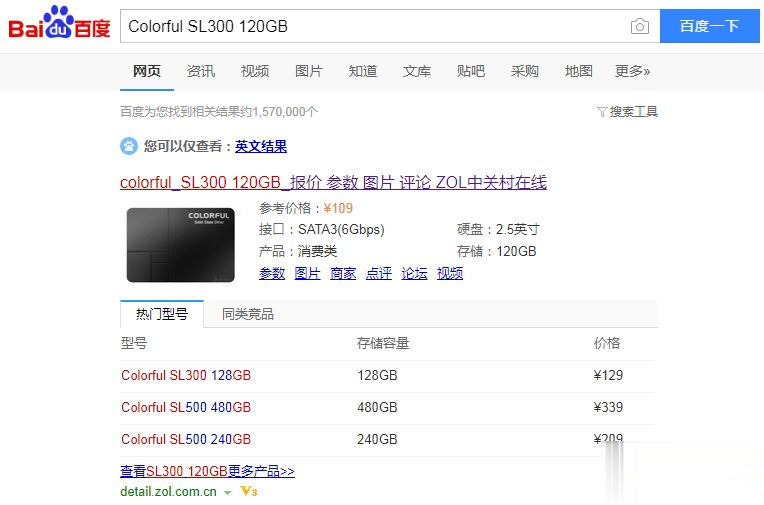The image size is (764, 505).
Task: Open the Colorful SL500 240GB model link
Action: [x=186, y=439]
